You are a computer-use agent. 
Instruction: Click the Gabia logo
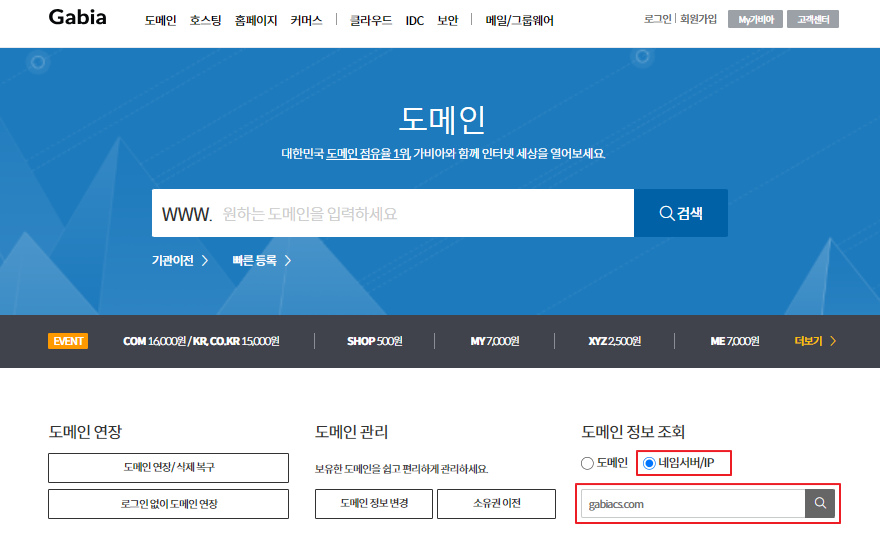[77, 17]
